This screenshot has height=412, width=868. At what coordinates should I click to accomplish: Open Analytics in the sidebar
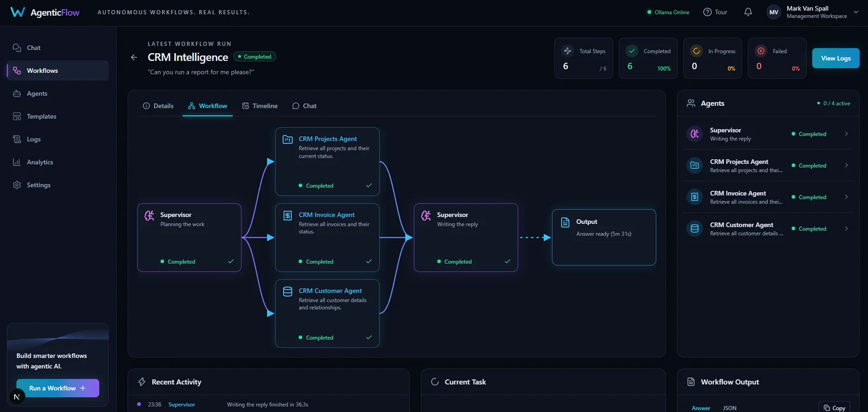[58, 162]
